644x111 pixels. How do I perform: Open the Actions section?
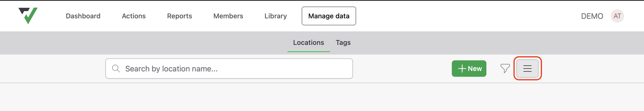click(x=133, y=16)
